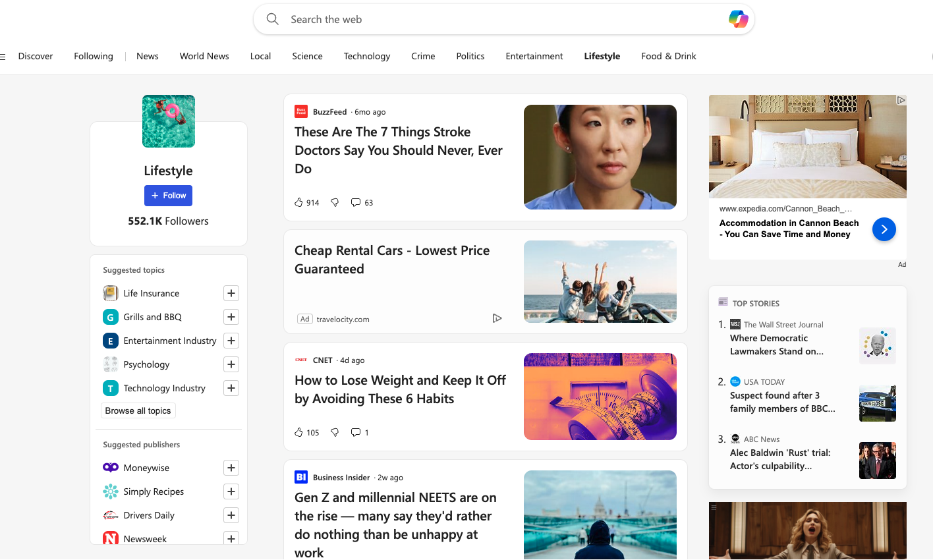Click the Stroke Doctors article thumbnail
The image size is (933, 560).
[600, 157]
